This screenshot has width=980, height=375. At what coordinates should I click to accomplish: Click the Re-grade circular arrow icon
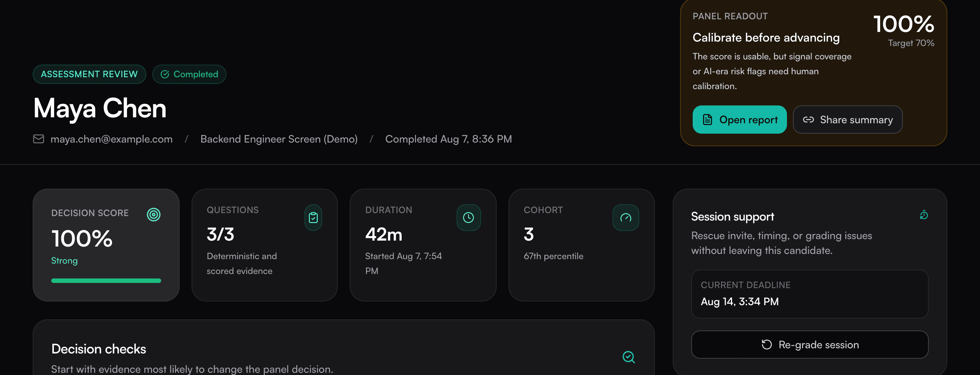767,345
